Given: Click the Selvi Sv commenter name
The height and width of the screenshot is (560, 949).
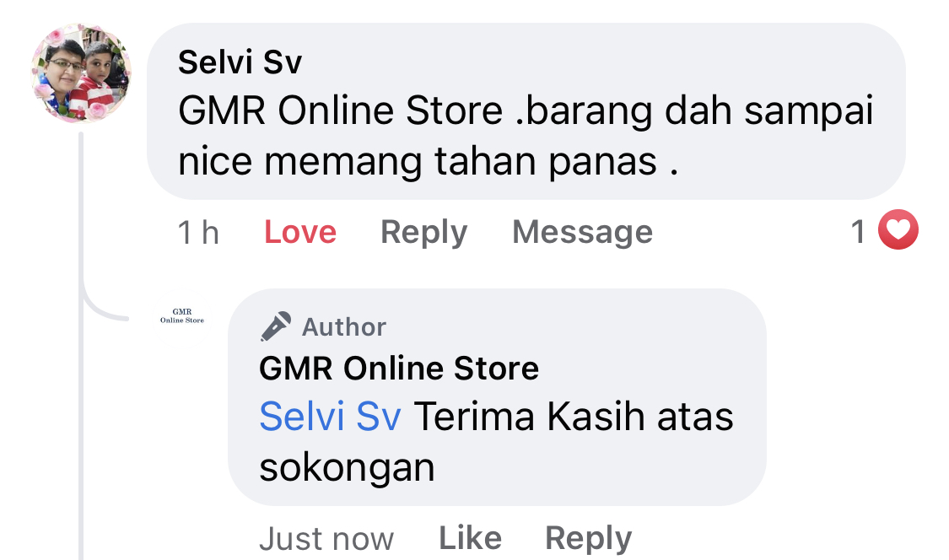Looking at the screenshot, I should (x=240, y=62).
